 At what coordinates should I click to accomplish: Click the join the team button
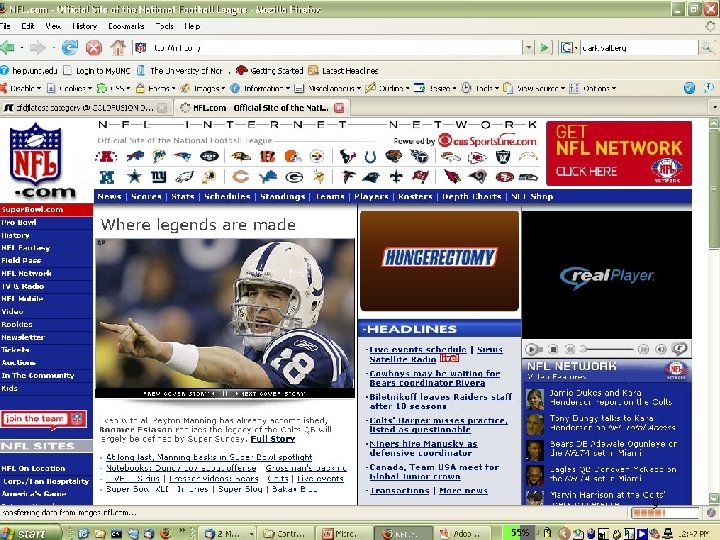point(43,419)
